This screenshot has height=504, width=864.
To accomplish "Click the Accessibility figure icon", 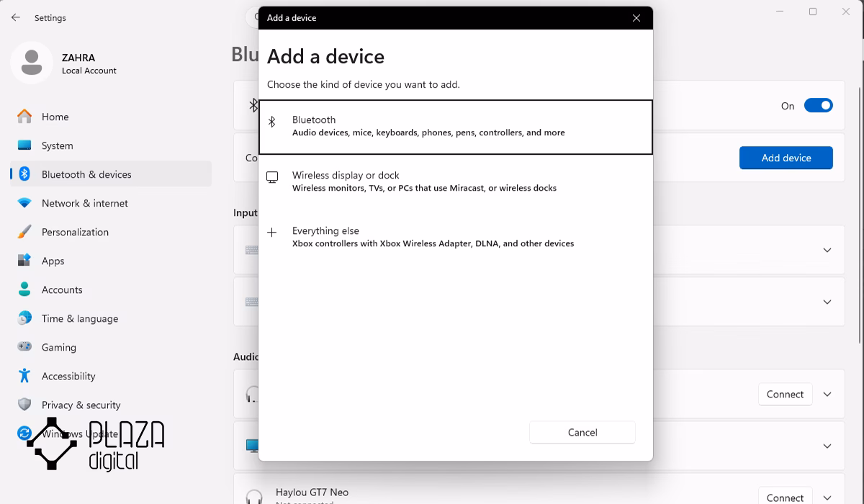I will [x=24, y=375].
